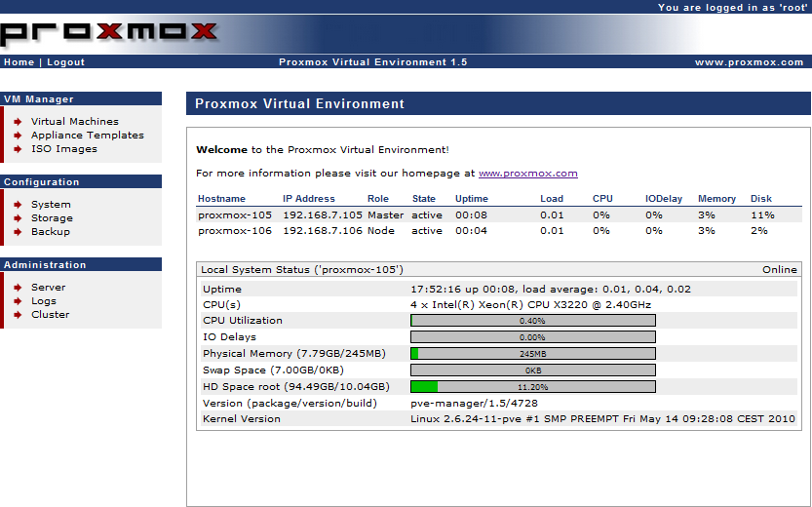Click the Home link
The width and height of the screenshot is (812, 507).
[x=19, y=62]
